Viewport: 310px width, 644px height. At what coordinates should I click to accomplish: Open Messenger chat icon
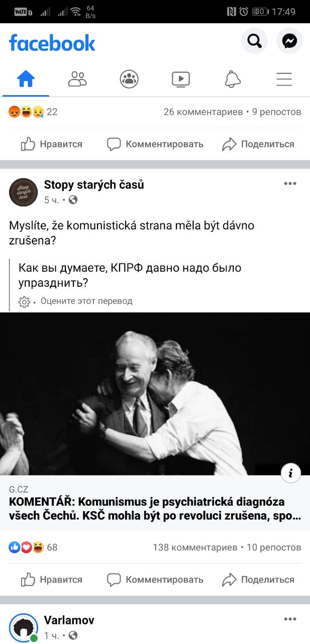[x=290, y=41]
